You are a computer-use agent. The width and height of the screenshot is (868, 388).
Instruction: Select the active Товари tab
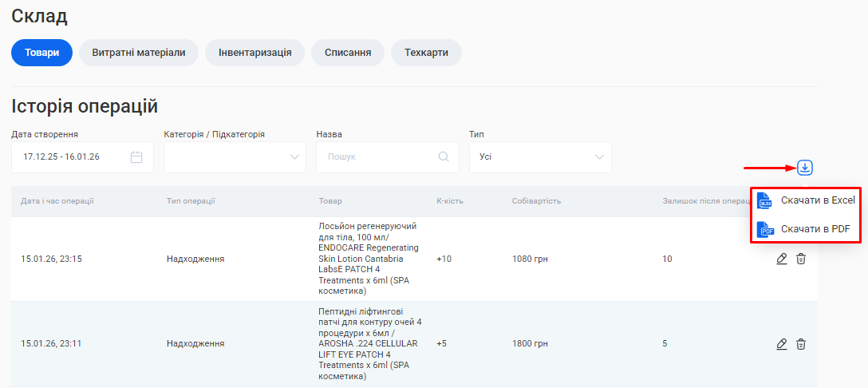pos(41,53)
